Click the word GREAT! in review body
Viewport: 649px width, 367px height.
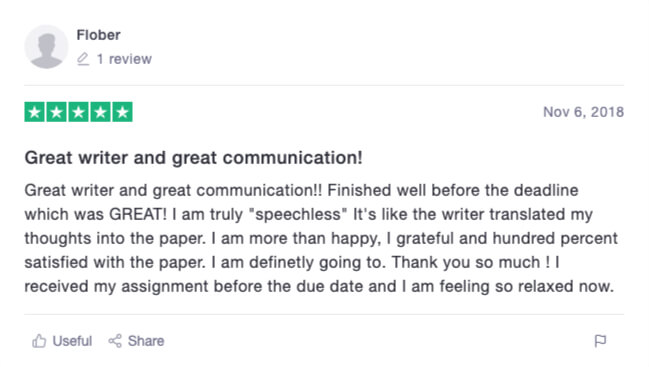pos(138,214)
